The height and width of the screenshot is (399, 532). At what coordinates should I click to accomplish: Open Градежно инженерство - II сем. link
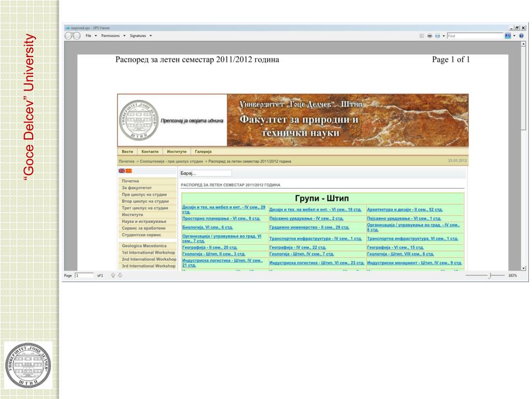pos(309,228)
